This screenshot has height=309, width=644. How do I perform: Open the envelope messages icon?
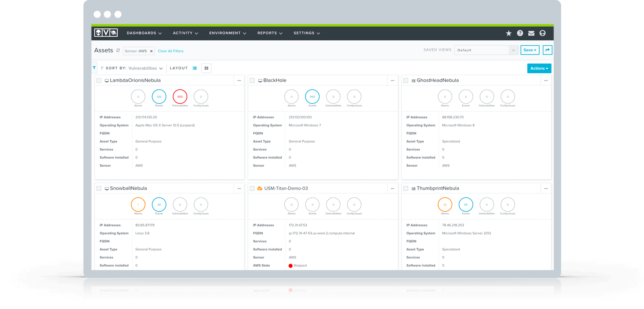(531, 33)
